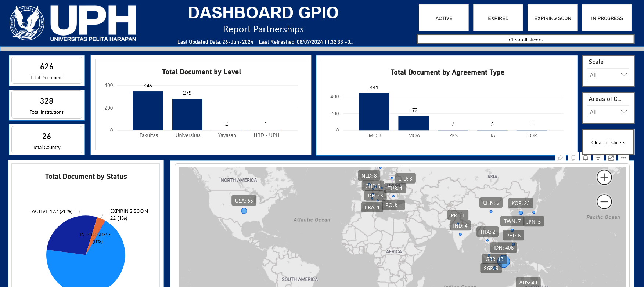Click the DEU: 3 map label
The width and height of the screenshot is (644, 287).
(375, 196)
